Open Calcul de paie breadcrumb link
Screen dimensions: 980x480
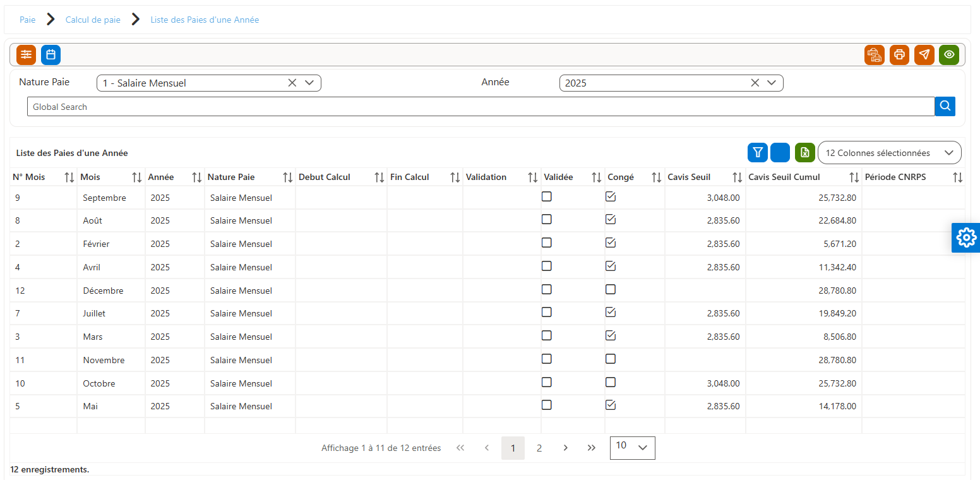point(93,20)
